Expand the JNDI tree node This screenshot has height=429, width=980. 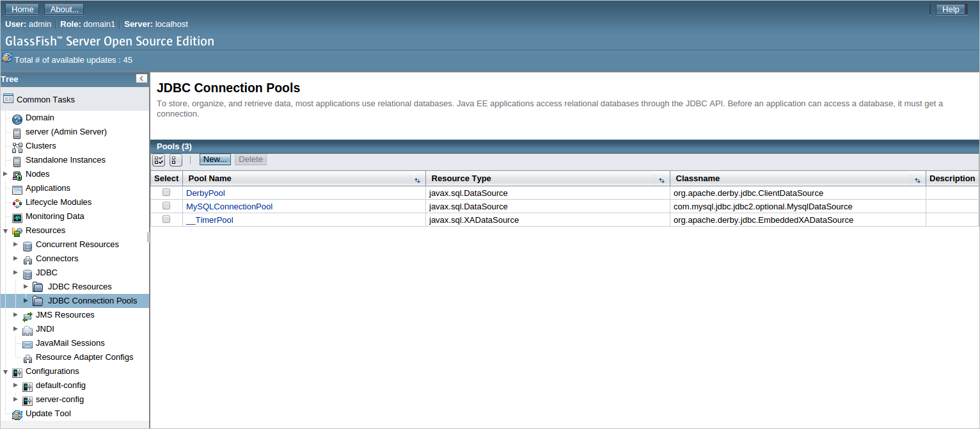tap(16, 328)
